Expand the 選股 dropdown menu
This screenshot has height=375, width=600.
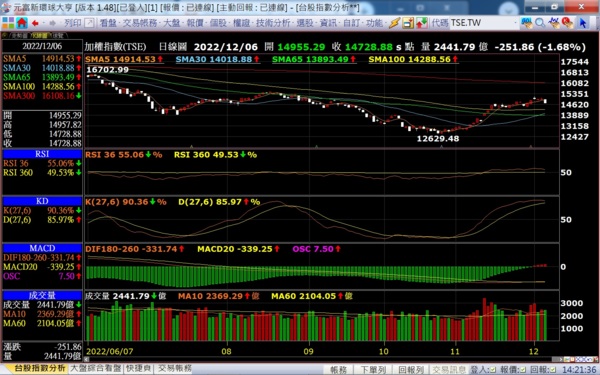pos(307,23)
